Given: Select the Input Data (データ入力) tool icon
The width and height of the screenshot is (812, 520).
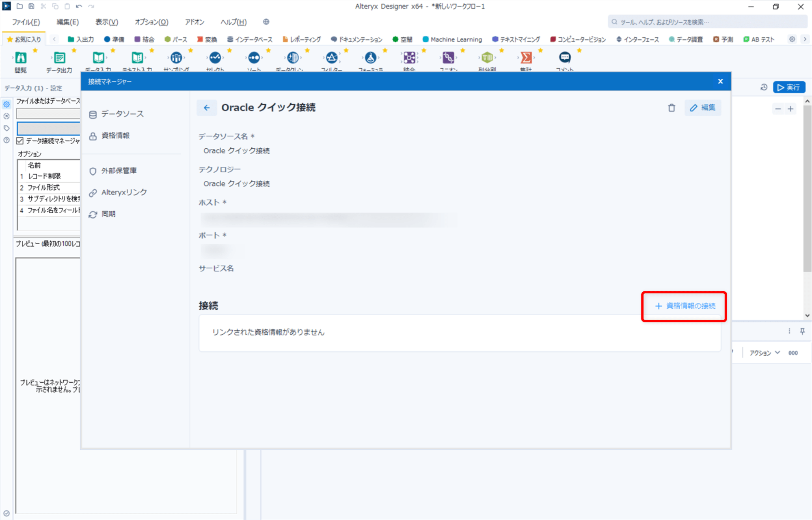Looking at the screenshot, I should tap(98, 58).
